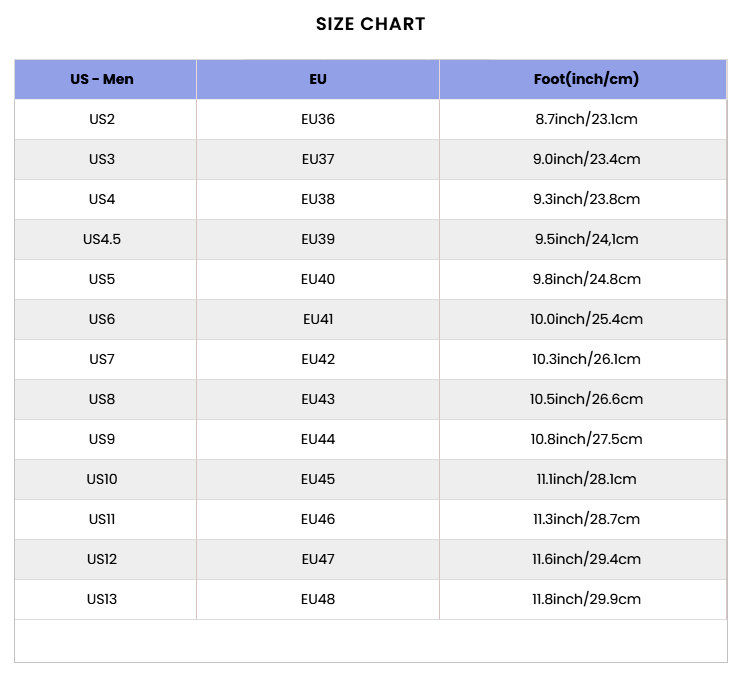Click the 9.5inch/24,1cm cell
Viewport: 742px width, 685px height.
[x=586, y=239]
